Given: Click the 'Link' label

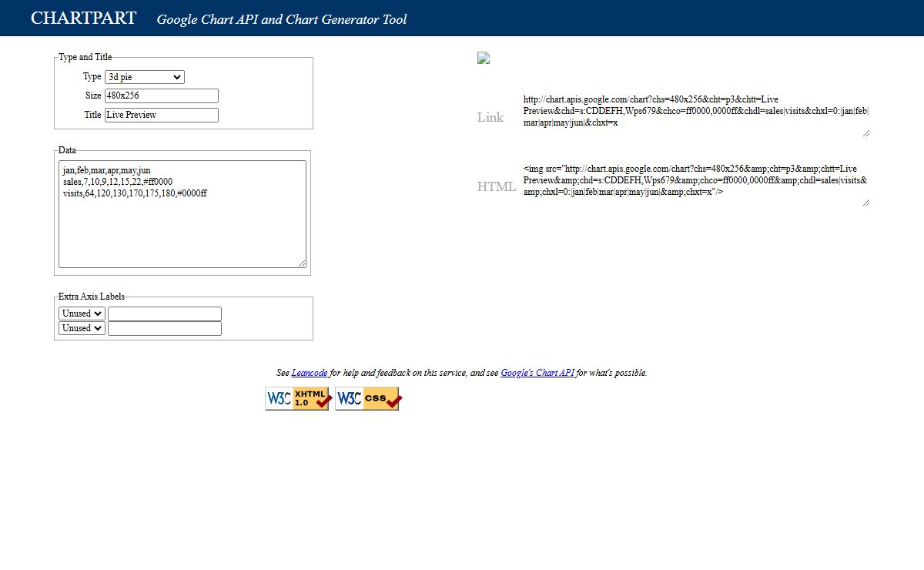Looking at the screenshot, I should tap(490, 117).
